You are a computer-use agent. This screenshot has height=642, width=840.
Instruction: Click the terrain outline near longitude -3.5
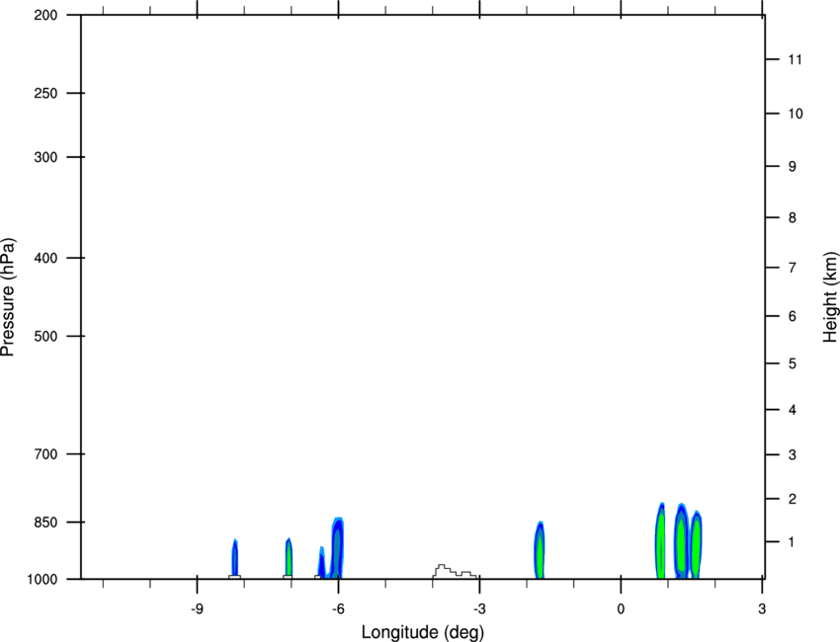click(455, 571)
